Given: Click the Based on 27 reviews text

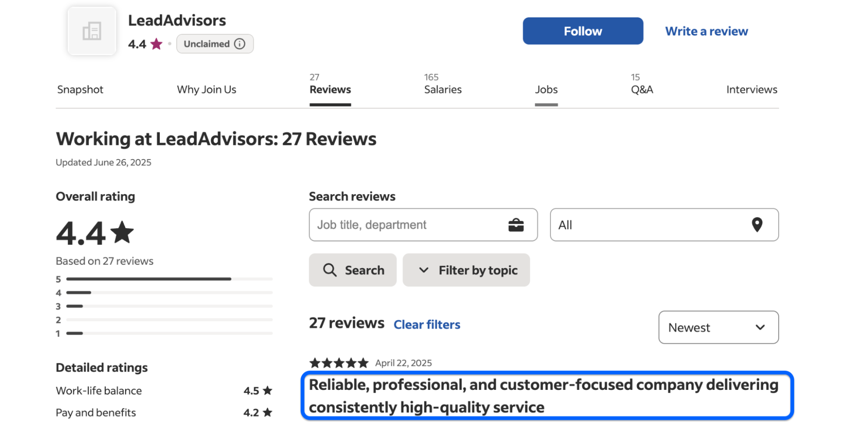Looking at the screenshot, I should pos(105,261).
